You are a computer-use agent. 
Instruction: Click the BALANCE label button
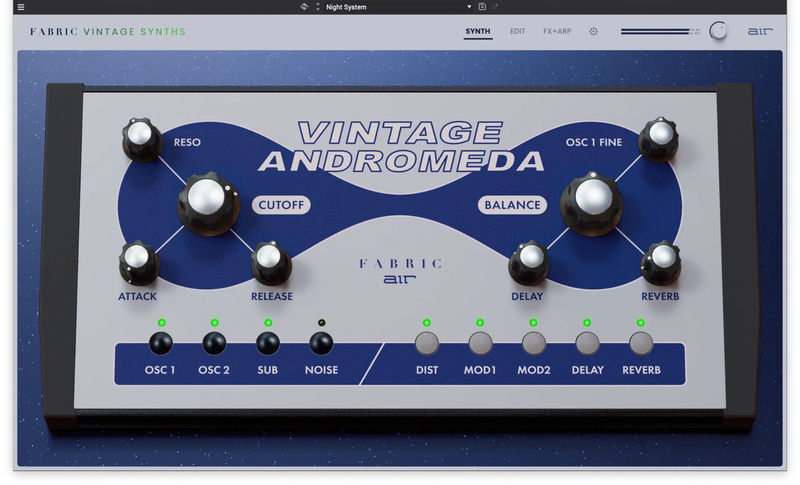512,205
